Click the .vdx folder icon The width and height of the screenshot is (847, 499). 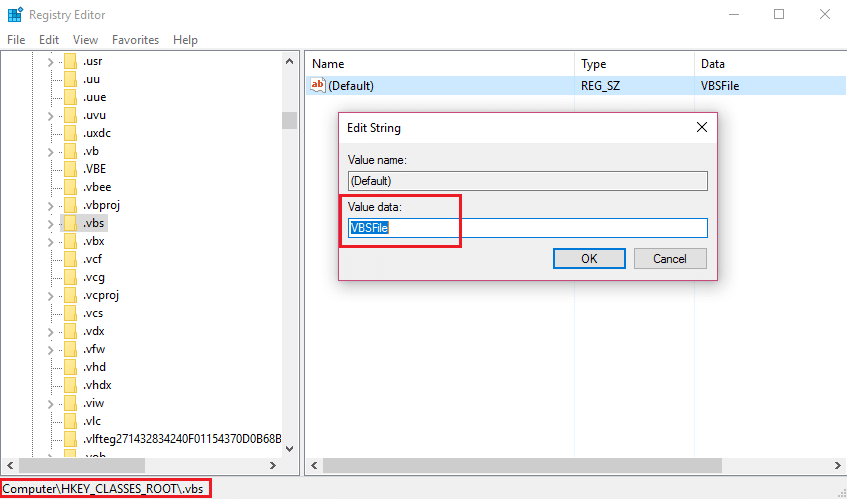pos(71,332)
